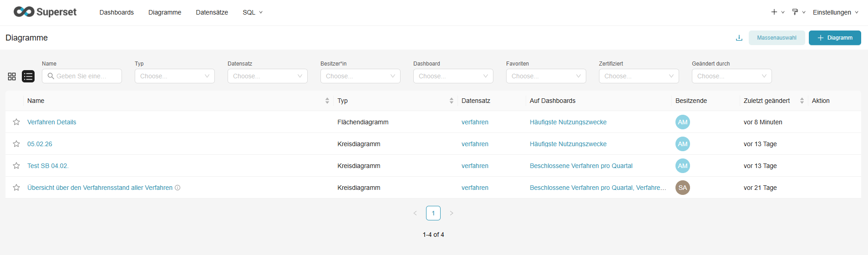Click the SA owner avatar

(682, 188)
